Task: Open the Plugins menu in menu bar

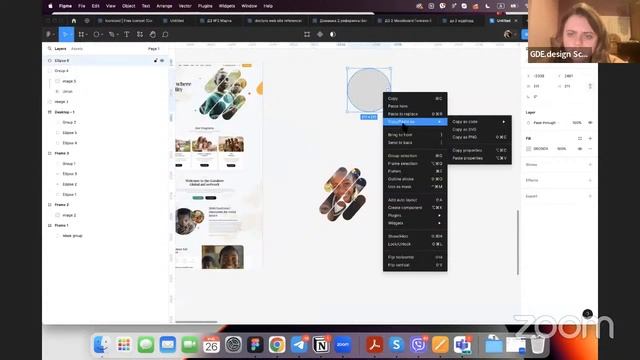Action: click(x=205, y=6)
